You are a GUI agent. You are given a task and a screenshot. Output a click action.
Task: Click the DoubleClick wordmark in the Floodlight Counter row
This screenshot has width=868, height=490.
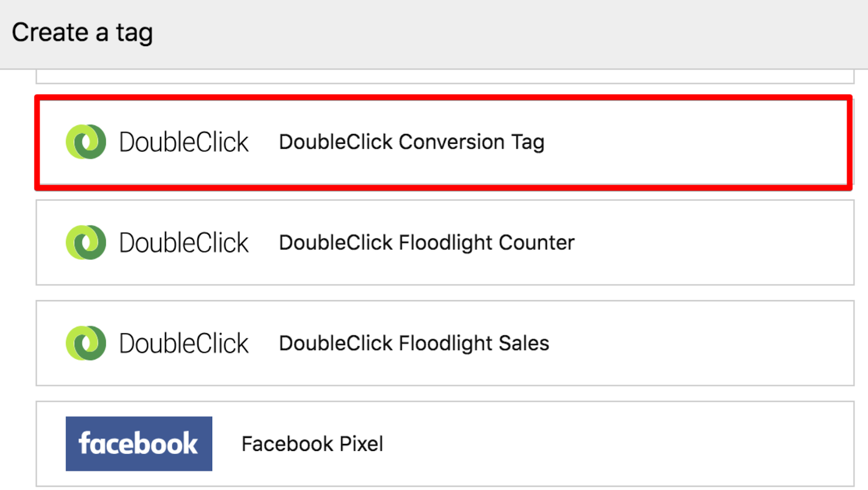coord(183,243)
